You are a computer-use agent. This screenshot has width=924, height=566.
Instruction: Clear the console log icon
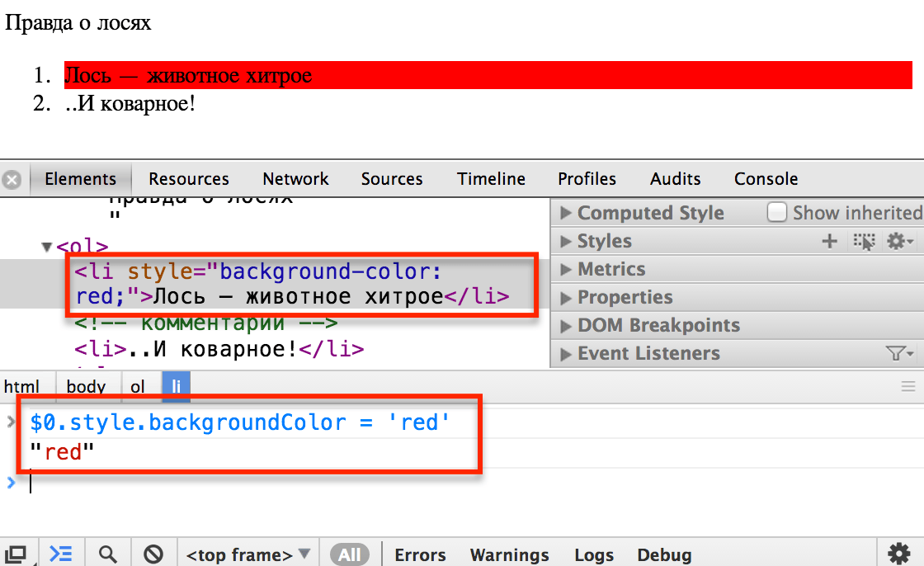click(x=153, y=554)
